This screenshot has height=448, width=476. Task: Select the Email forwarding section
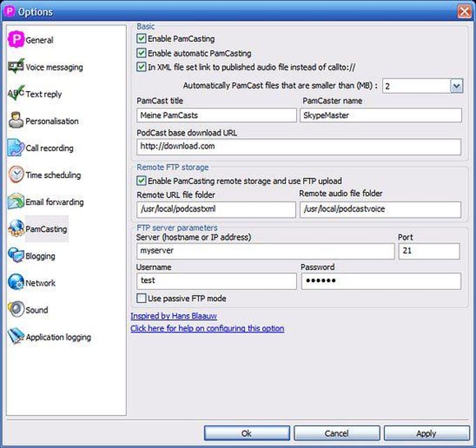55,202
